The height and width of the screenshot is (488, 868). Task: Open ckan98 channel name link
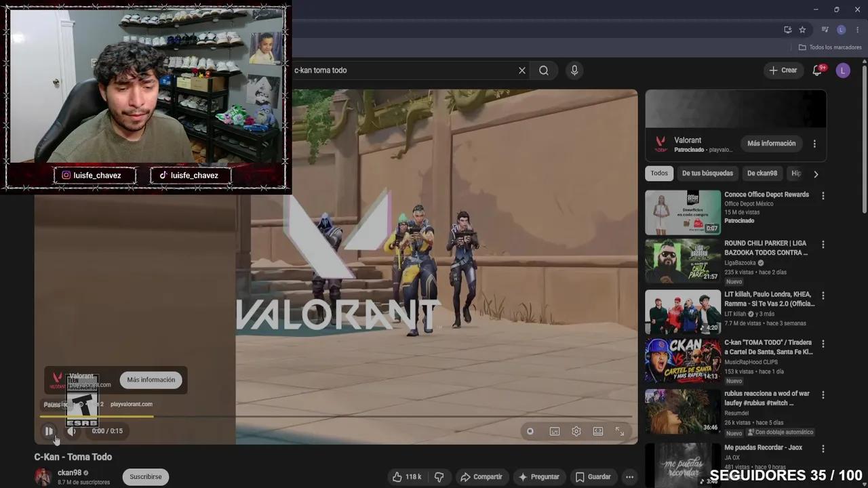pyautogui.click(x=69, y=473)
